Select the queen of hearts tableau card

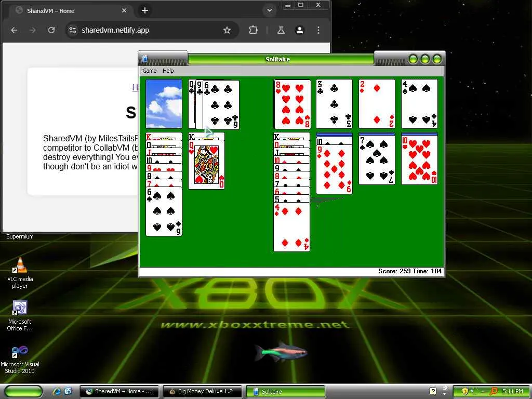click(207, 165)
